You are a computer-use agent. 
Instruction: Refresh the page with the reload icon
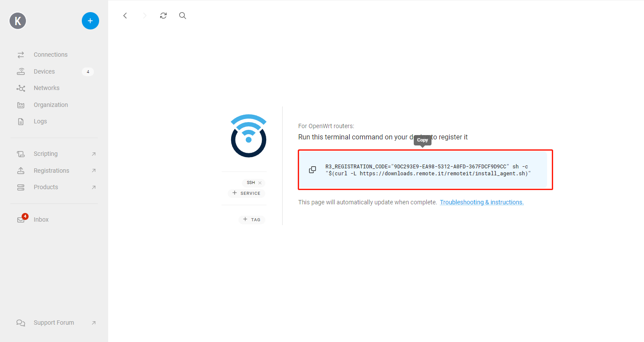click(163, 16)
